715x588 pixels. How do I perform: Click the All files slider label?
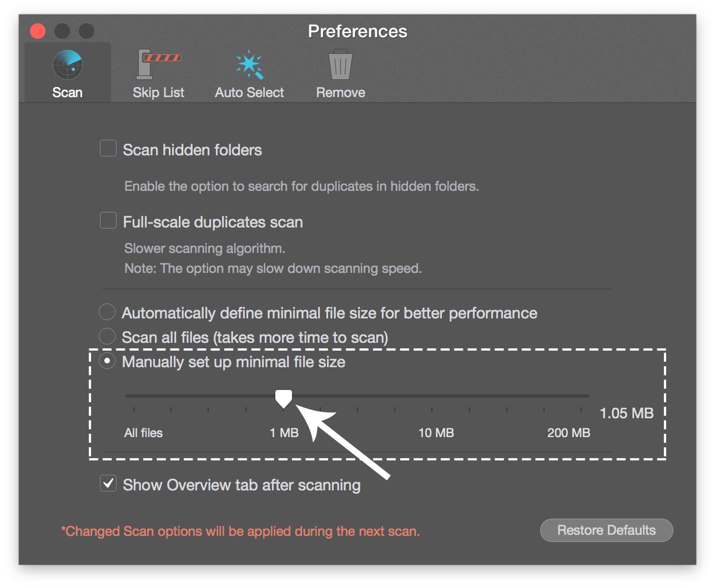click(143, 433)
